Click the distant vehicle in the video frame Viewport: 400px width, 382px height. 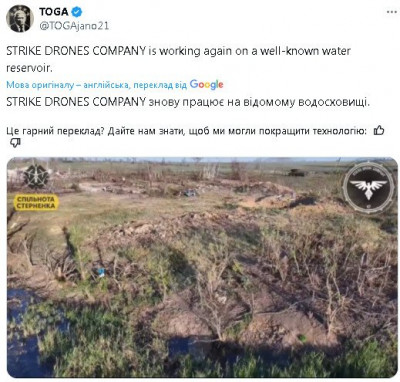(296, 172)
